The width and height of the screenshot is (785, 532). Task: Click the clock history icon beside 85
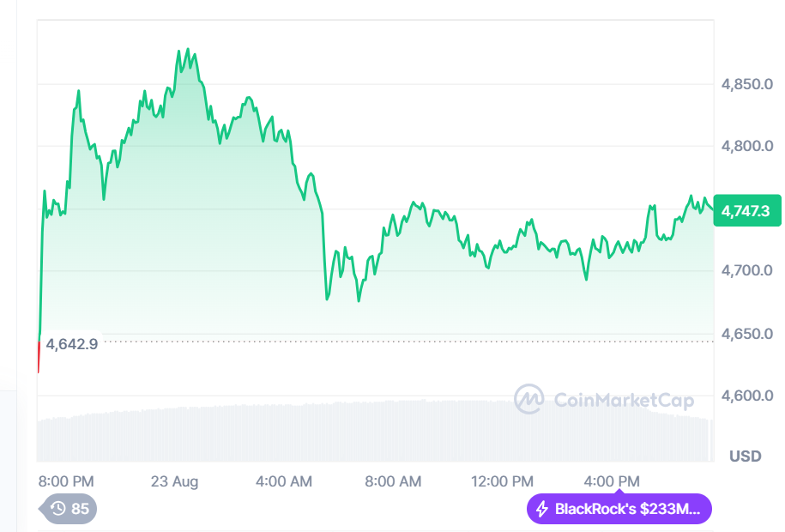click(57, 509)
